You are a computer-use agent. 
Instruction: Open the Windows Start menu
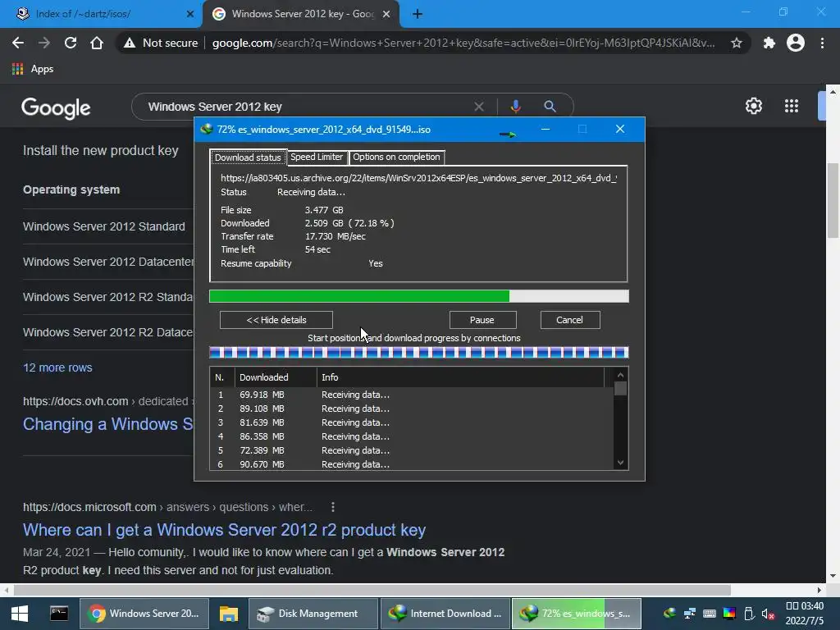coord(20,614)
